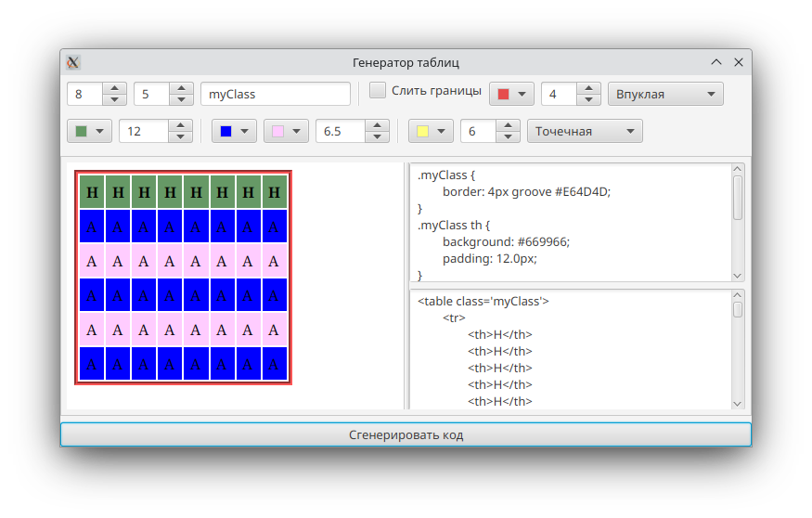Open the Впуклая border style dropdown
The height and width of the screenshot is (518, 812).
coord(665,94)
